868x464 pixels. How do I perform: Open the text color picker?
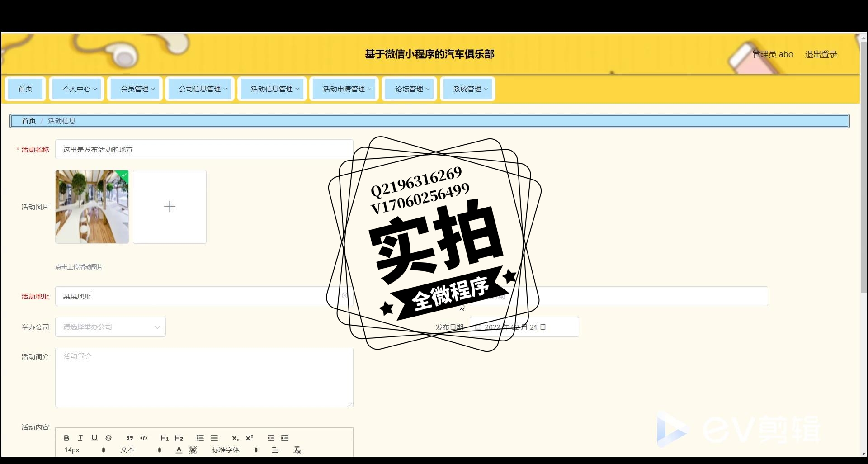tap(179, 450)
